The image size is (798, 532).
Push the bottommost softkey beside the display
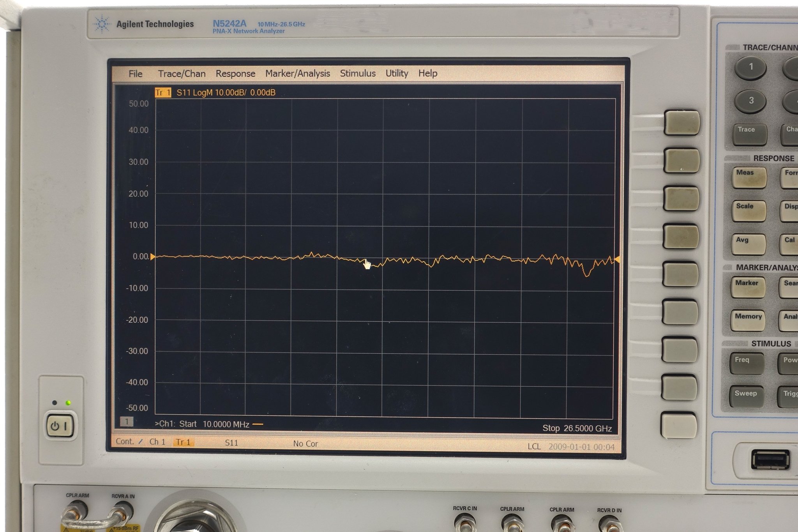(679, 425)
